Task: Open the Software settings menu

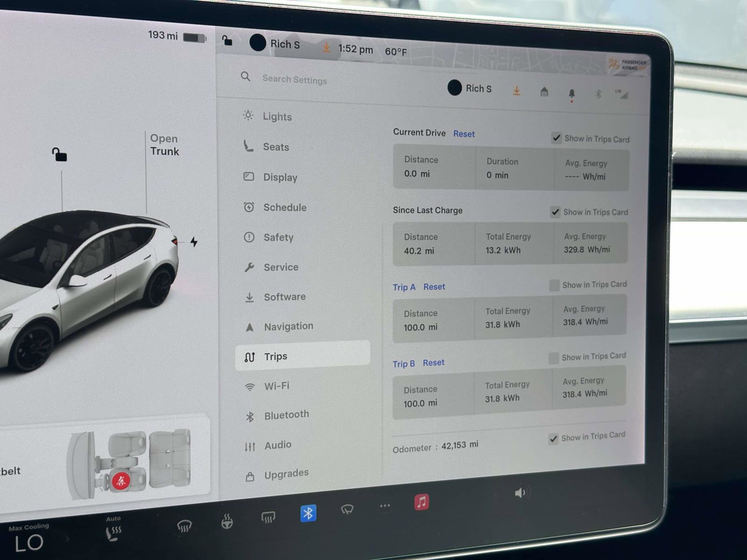Action: pos(275,297)
